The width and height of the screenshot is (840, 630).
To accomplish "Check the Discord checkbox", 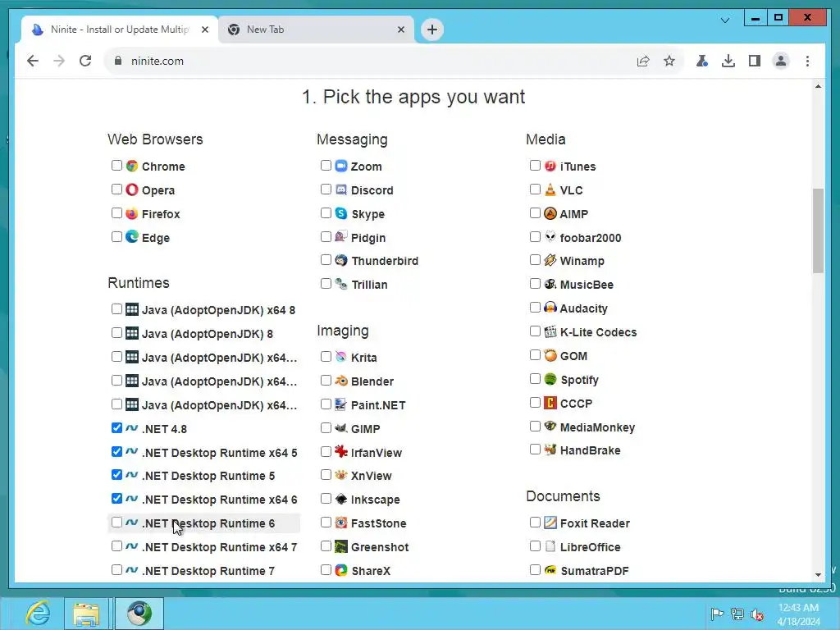I will (326, 189).
